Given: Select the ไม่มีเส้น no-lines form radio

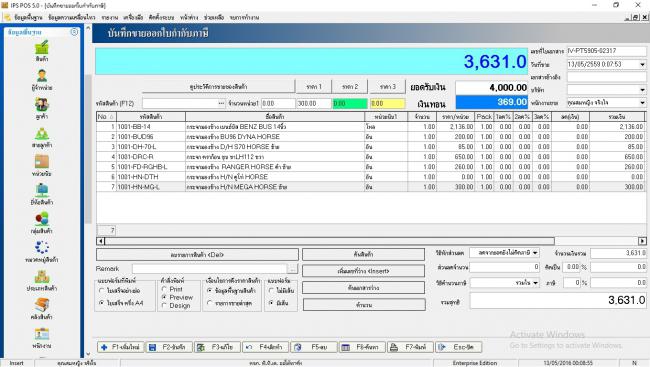Looking at the screenshot, I should click(x=271, y=291).
